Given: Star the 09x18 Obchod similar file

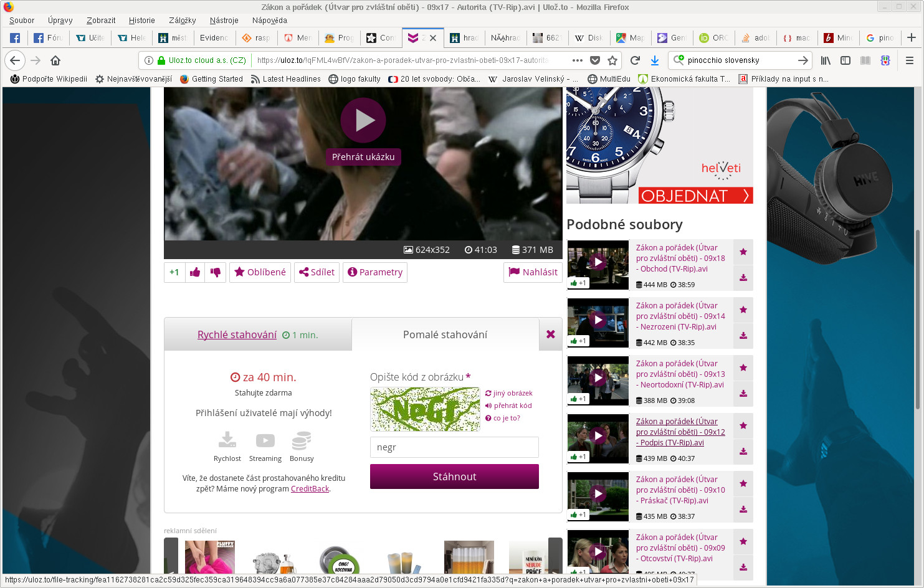Looking at the screenshot, I should point(743,252).
